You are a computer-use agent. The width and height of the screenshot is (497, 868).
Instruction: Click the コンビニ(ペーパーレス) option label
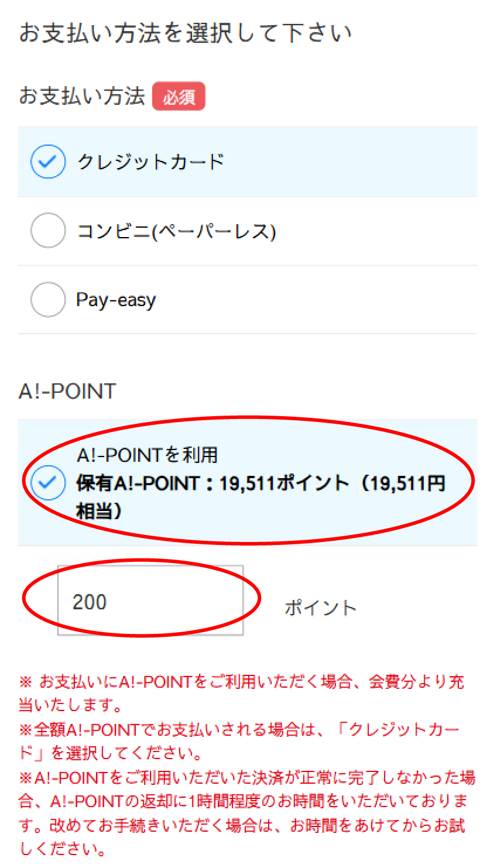176,231
